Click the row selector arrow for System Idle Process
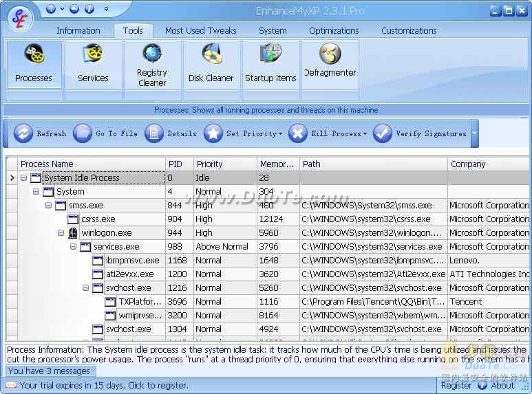Screen dimensions: 532x394 [x=12, y=177]
